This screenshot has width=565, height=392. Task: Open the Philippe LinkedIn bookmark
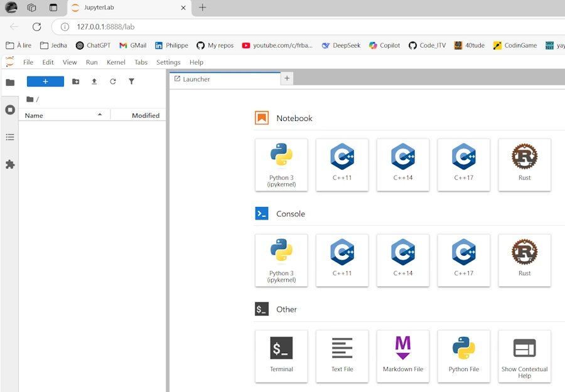pos(171,45)
